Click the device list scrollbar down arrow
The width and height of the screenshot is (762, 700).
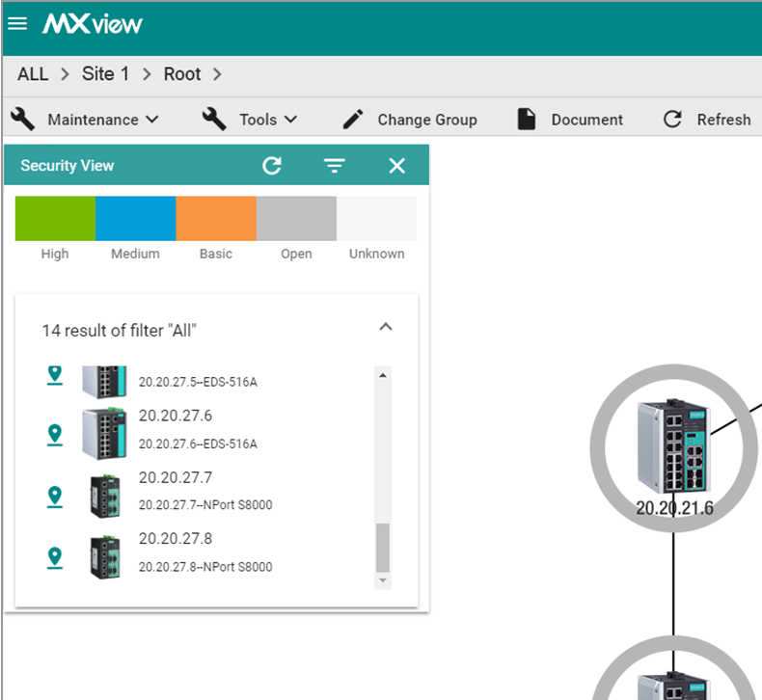[383, 580]
